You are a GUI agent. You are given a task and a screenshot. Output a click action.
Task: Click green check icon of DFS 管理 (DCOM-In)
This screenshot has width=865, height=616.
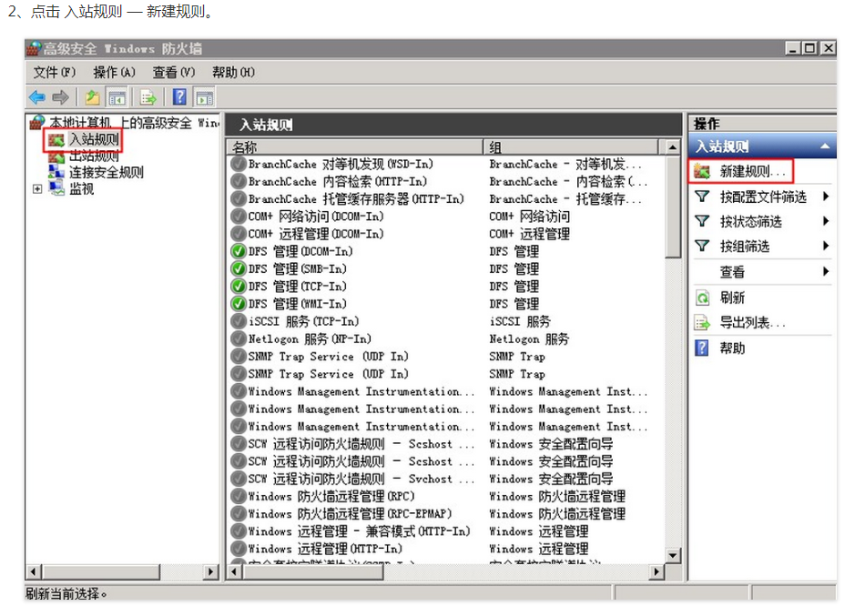tap(239, 251)
